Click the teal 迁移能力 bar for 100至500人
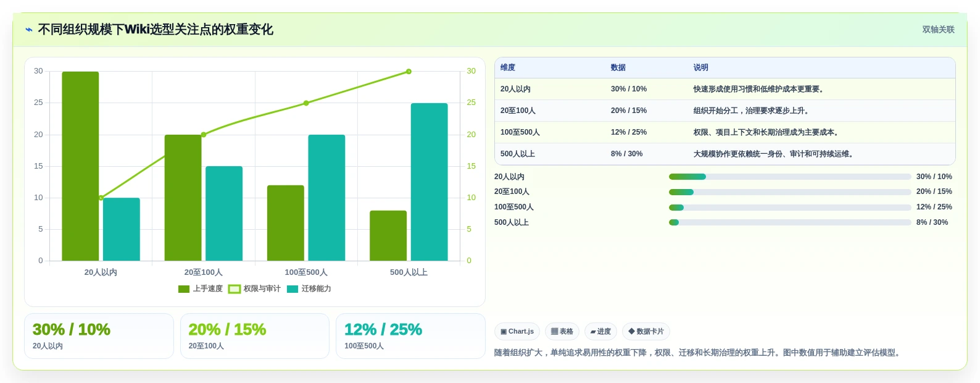The image size is (980, 383). pos(326,198)
